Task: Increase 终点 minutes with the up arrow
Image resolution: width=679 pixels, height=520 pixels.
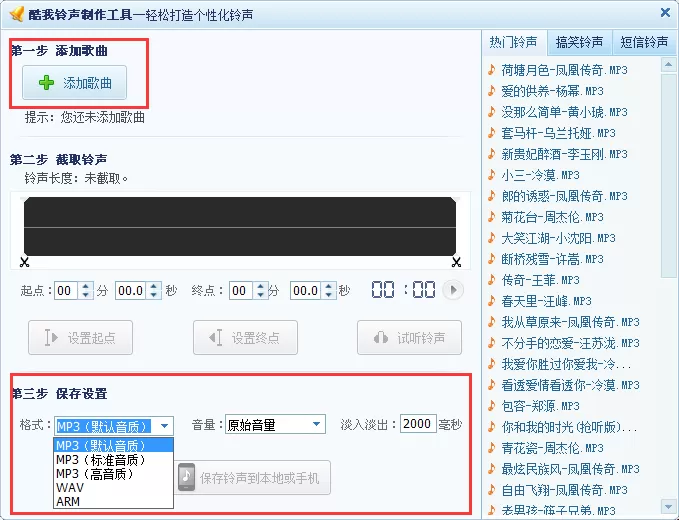Action: (x=261, y=286)
